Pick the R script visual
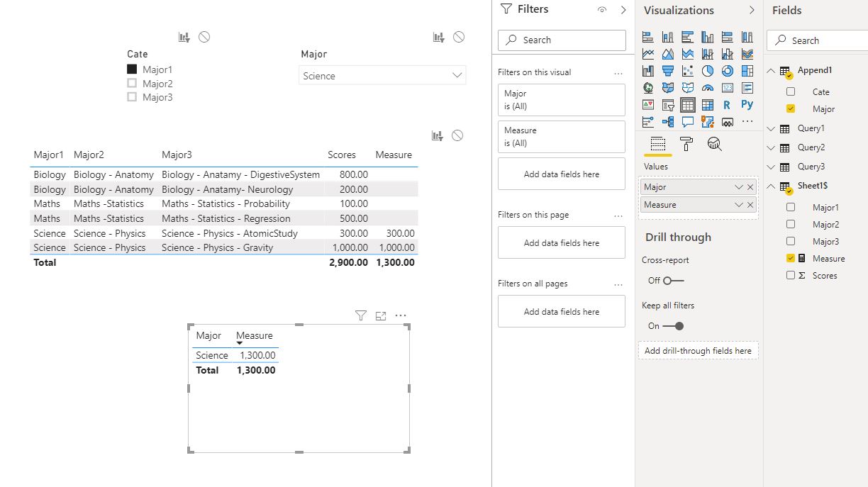This screenshot has height=487, width=868. [x=727, y=105]
